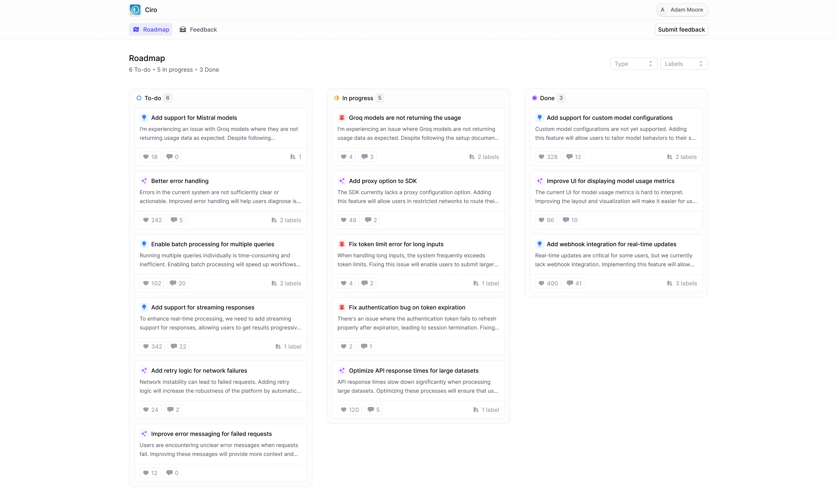Image resolution: width=837 pixels, height=504 pixels.
Task: Like Fix authentication bug on token expiration
Action: pos(347,346)
